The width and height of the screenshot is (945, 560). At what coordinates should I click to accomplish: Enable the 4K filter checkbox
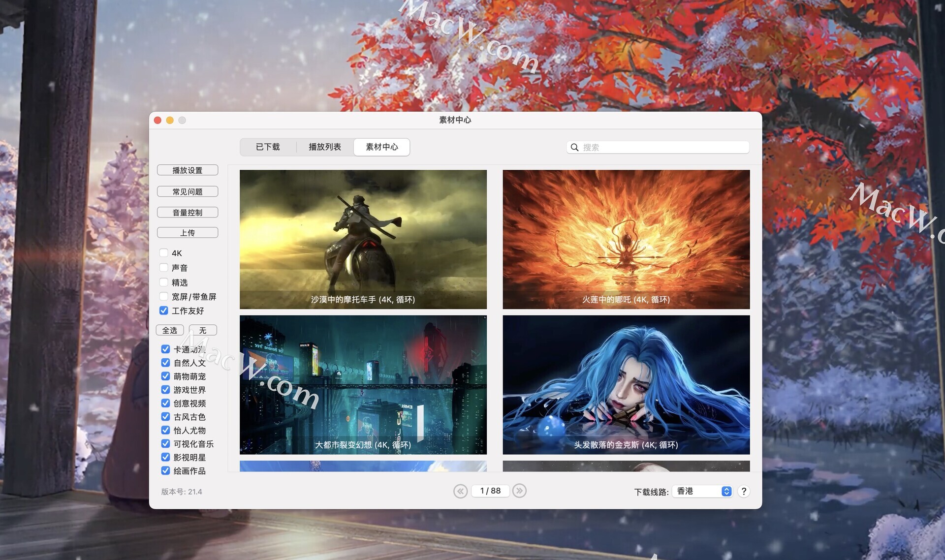[x=164, y=253]
